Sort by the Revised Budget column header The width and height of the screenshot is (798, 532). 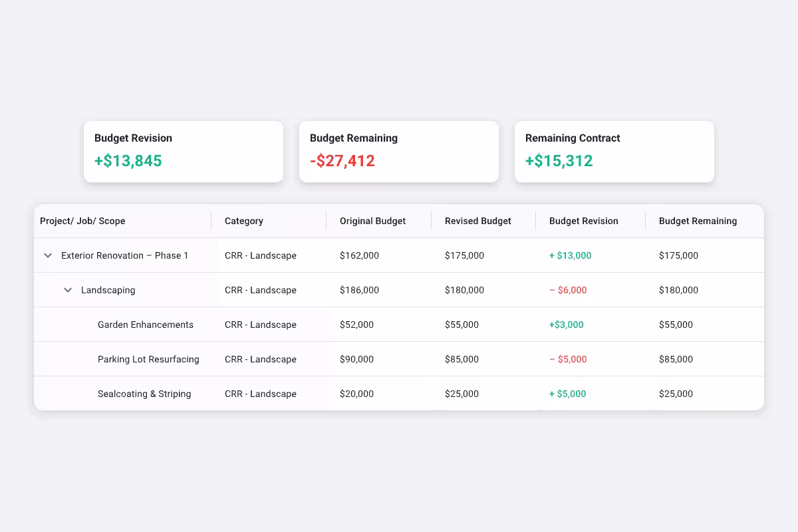click(477, 221)
